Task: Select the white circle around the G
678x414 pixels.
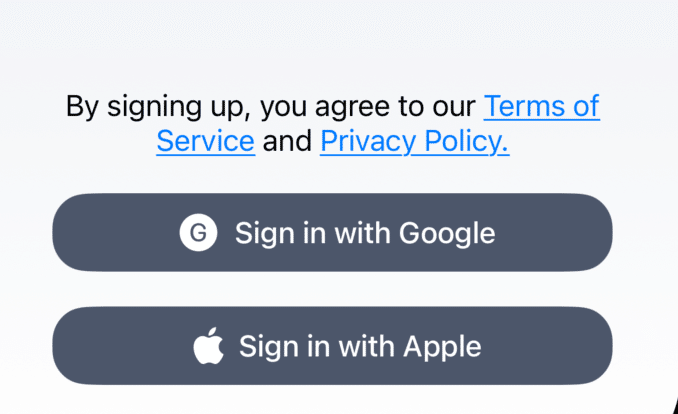Action: [x=198, y=233]
